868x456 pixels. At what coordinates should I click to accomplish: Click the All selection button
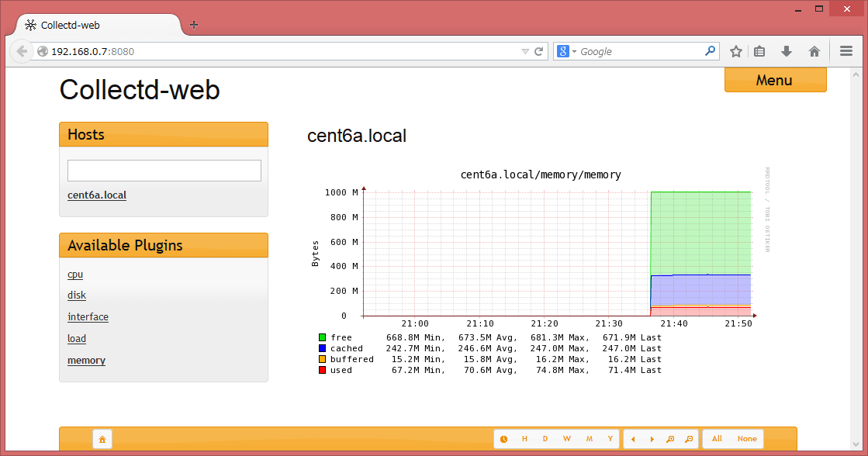click(x=717, y=439)
